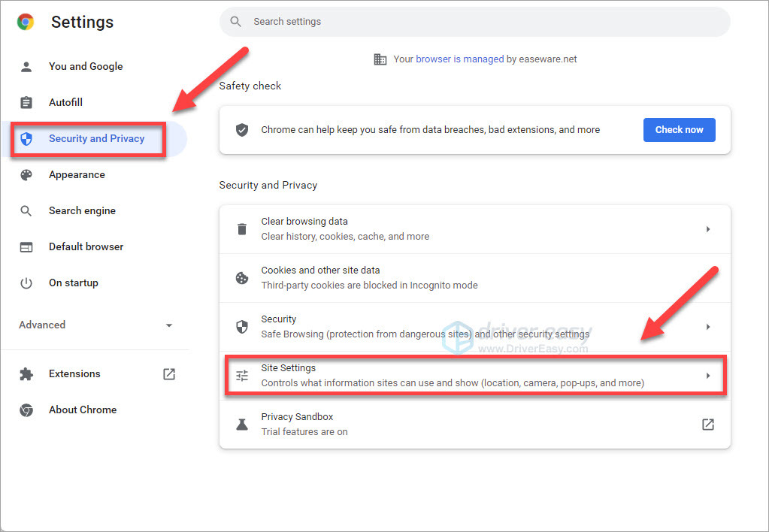Click the sliders icon beside Site Settings
The height and width of the screenshot is (532, 769).
(x=241, y=374)
